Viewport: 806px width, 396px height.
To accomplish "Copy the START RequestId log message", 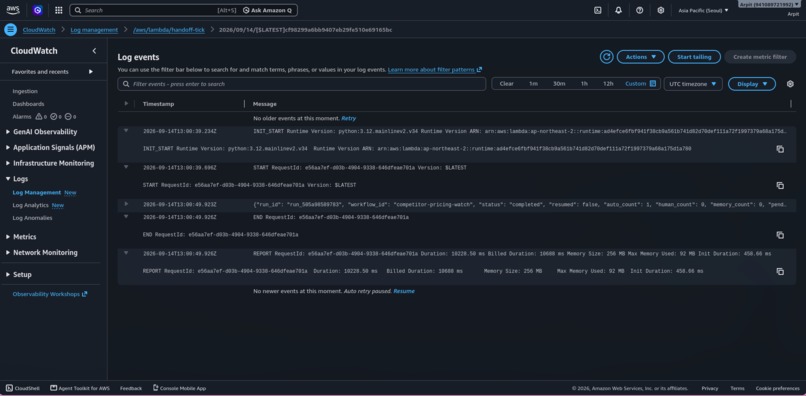I will click(x=780, y=185).
